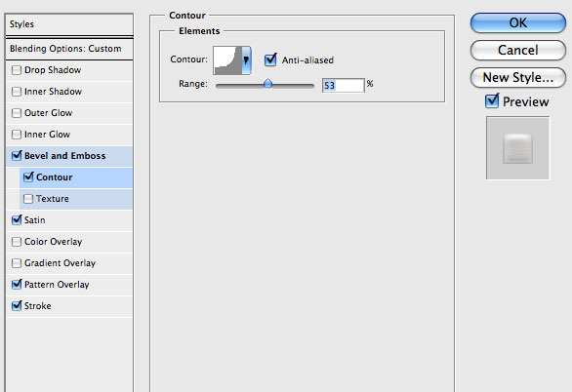This screenshot has width=572, height=392.
Task: Open Blending Options: Custom settings
Action: [69, 49]
